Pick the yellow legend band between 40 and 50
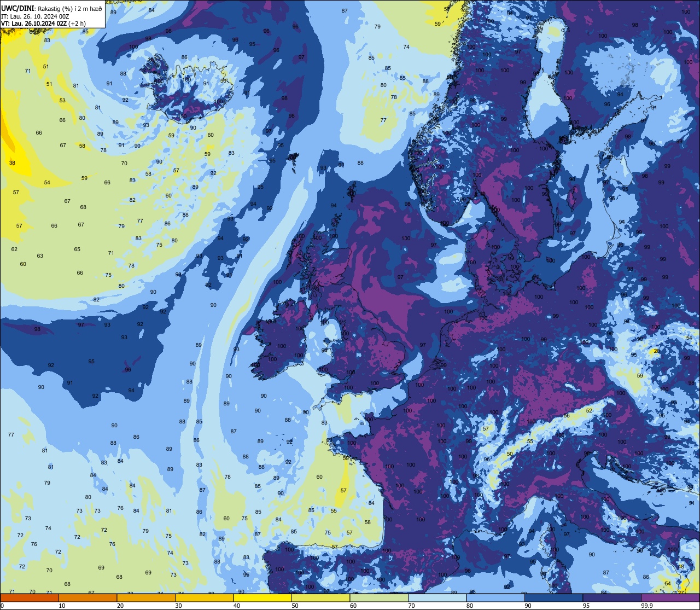The image size is (700, 610). point(262,597)
